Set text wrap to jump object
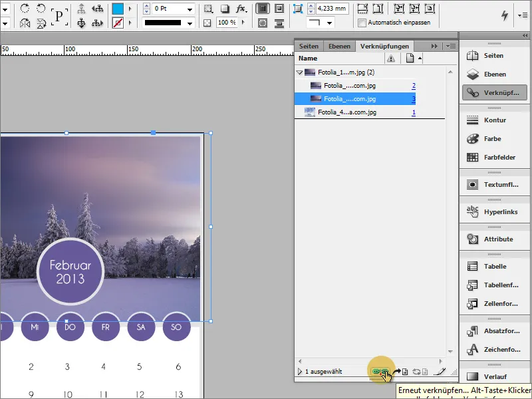This screenshot has height=399, width=532. (279, 23)
